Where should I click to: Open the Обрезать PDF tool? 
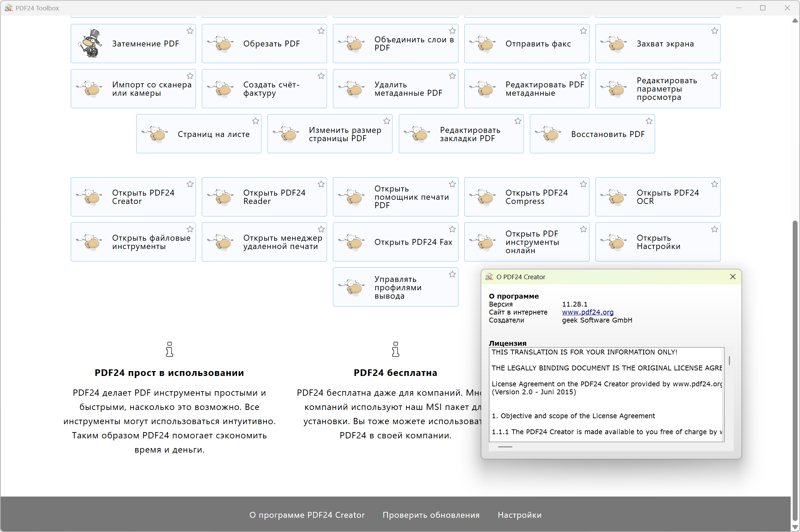click(264, 44)
